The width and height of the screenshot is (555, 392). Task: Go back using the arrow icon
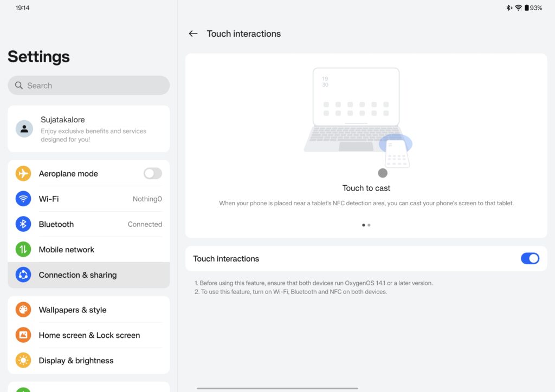pyautogui.click(x=193, y=34)
